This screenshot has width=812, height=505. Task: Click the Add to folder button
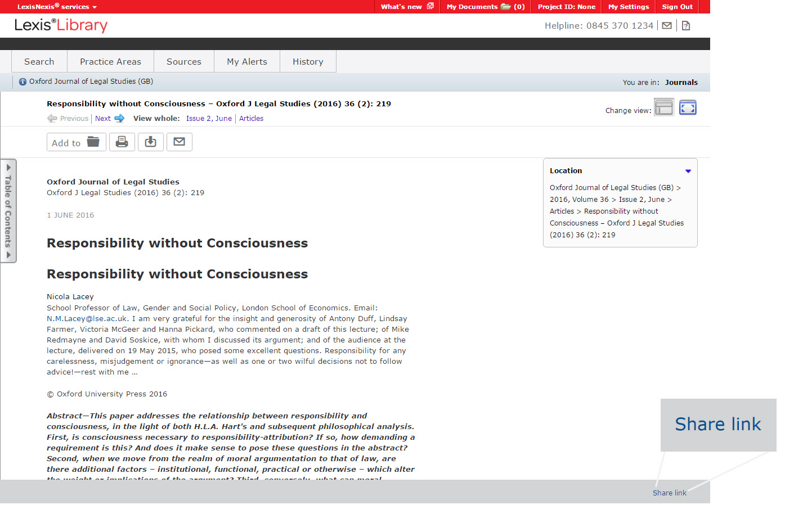pyautogui.click(x=76, y=142)
